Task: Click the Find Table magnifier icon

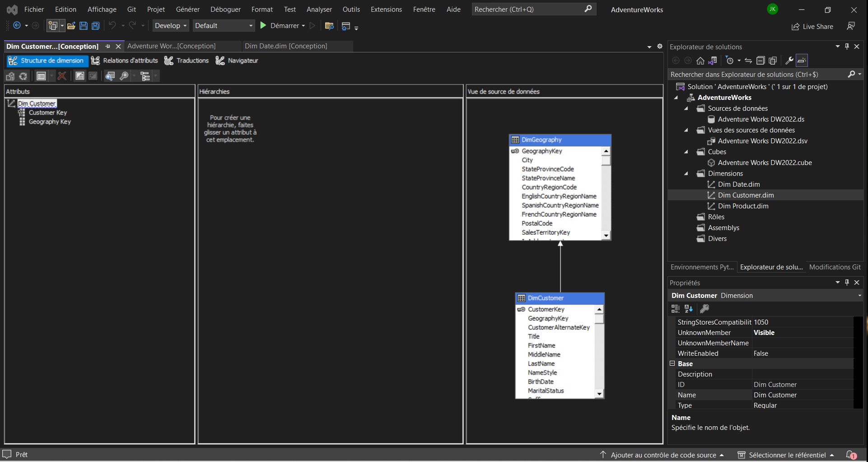Action: pyautogui.click(x=110, y=76)
